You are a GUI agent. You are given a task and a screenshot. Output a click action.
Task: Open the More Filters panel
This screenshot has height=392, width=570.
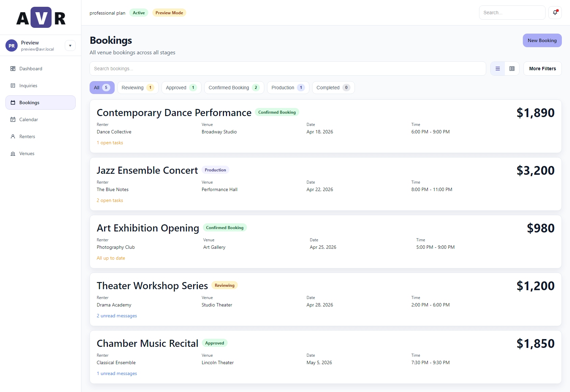[x=542, y=69]
